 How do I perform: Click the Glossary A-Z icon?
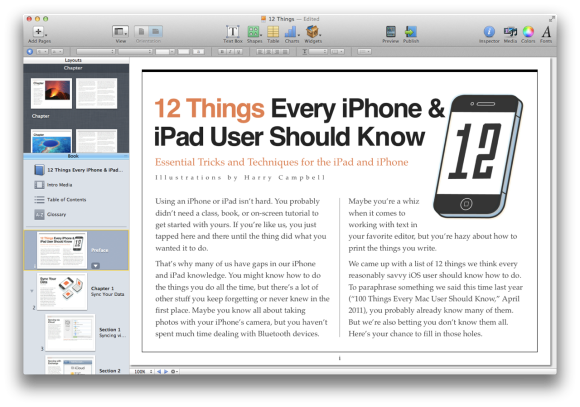(39, 214)
